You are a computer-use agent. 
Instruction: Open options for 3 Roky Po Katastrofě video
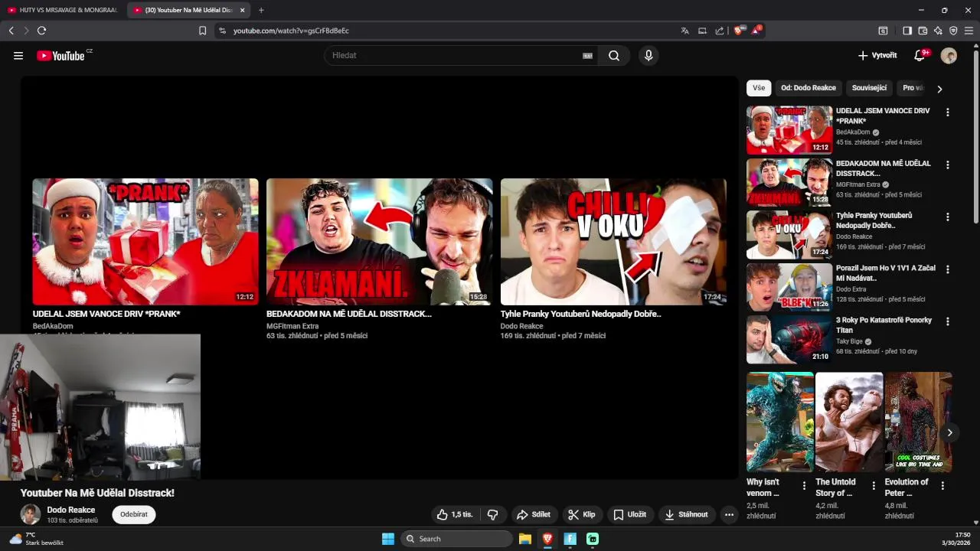pos(948,321)
